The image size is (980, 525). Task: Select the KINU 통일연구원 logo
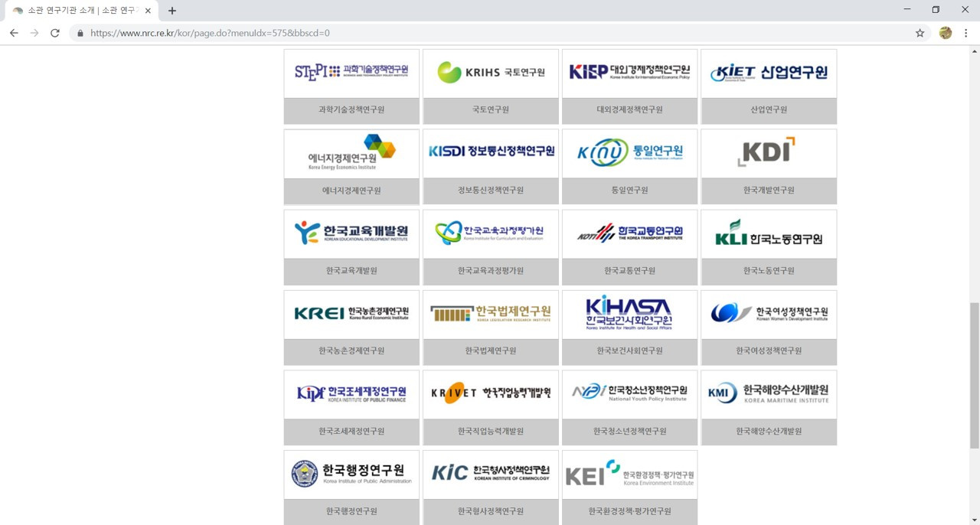(629, 152)
